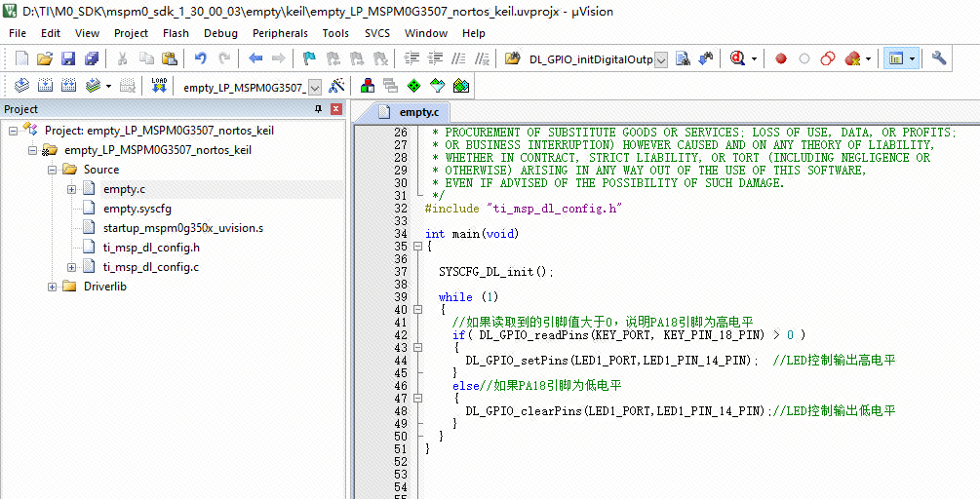Collapse the Project root tree node
This screenshot has width=980, height=499.
tap(13, 132)
